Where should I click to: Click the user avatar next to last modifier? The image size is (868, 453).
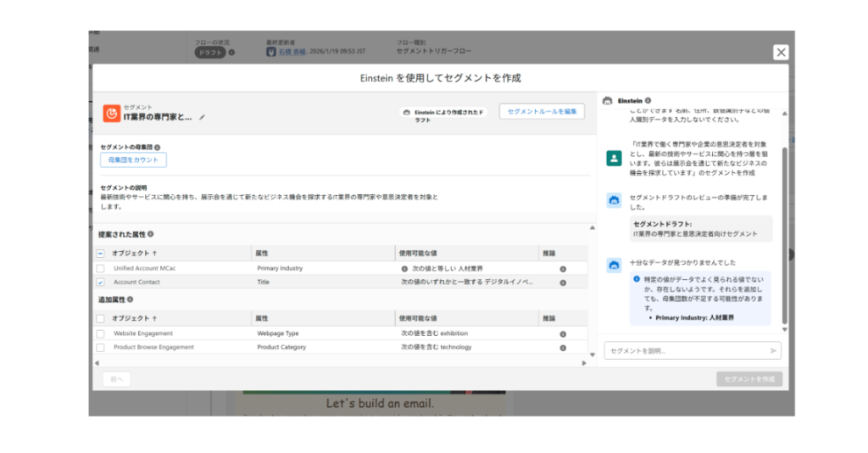pos(271,52)
